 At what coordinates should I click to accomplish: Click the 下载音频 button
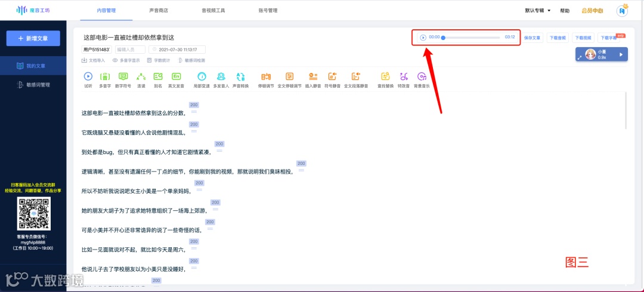[558, 38]
